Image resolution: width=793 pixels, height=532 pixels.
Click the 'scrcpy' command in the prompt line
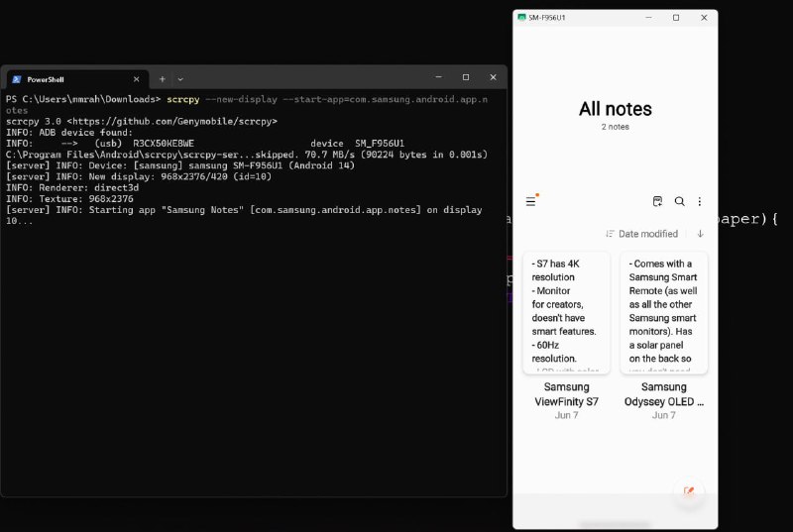pos(183,99)
